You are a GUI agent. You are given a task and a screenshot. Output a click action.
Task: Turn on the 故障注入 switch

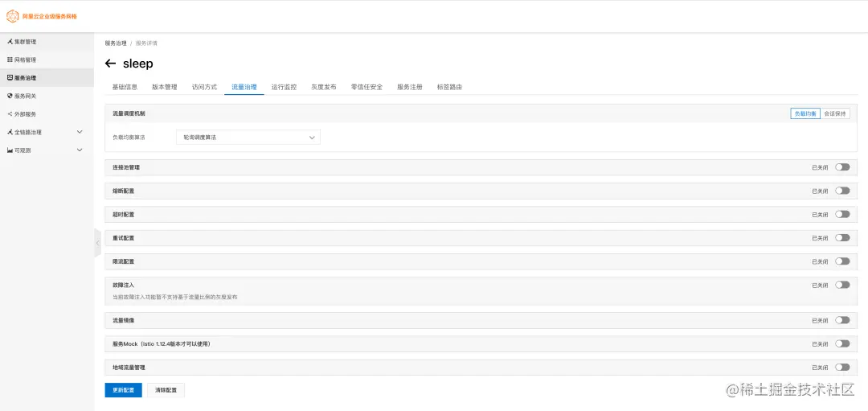842,285
